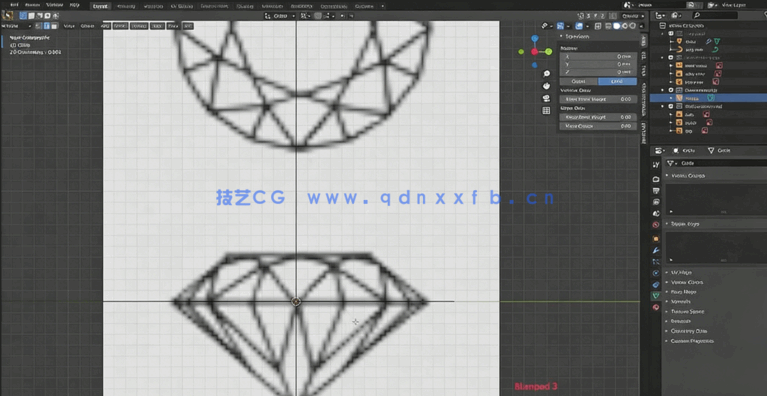The width and height of the screenshot is (767, 396).
Task: Open the green Object Data tab
Action: coord(656,295)
